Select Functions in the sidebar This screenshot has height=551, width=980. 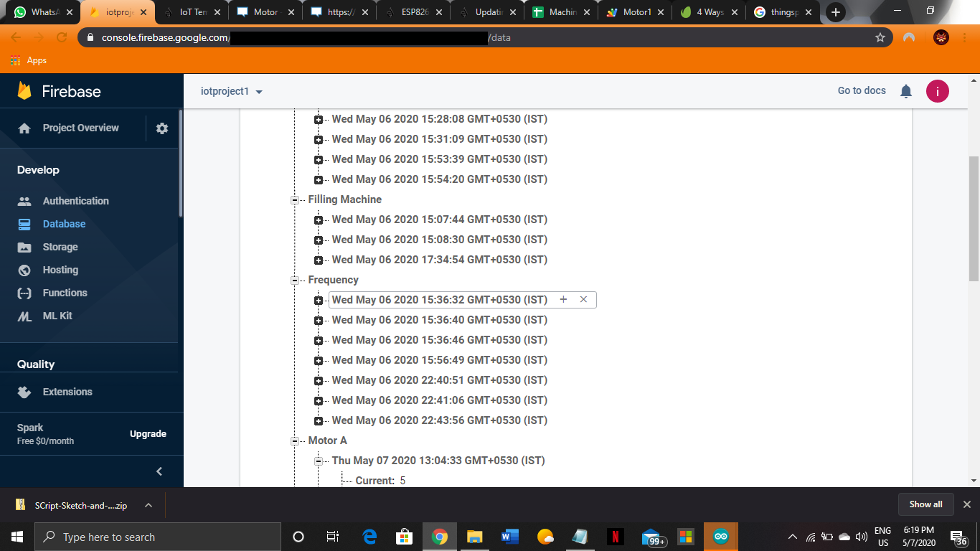pyautogui.click(x=66, y=293)
